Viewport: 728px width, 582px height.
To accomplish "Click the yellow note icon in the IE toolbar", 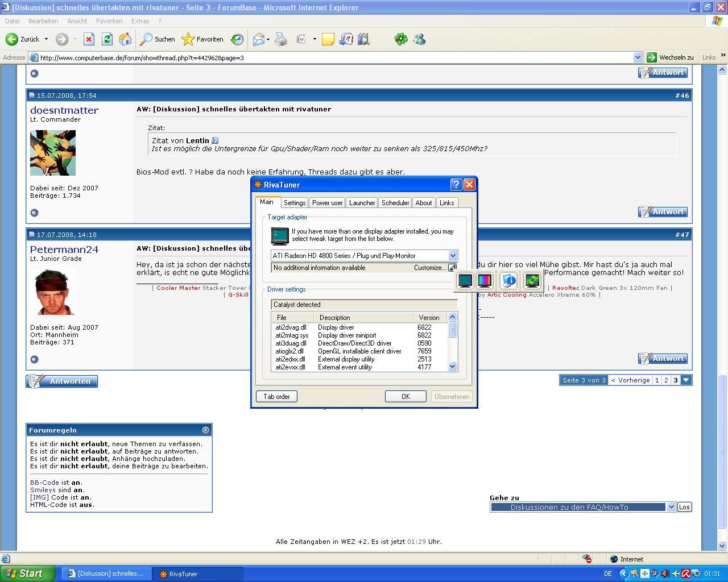I will pos(328,39).
